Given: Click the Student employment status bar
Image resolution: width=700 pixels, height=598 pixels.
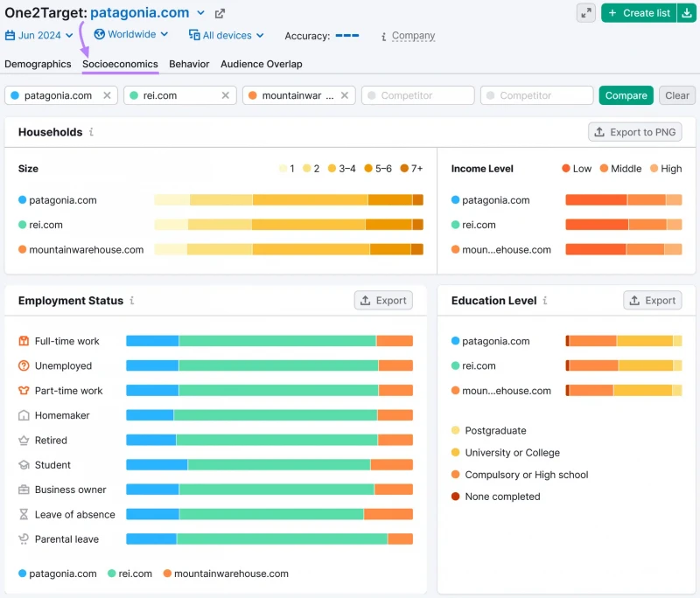Looking at the screenshot, I should [269, 465].
